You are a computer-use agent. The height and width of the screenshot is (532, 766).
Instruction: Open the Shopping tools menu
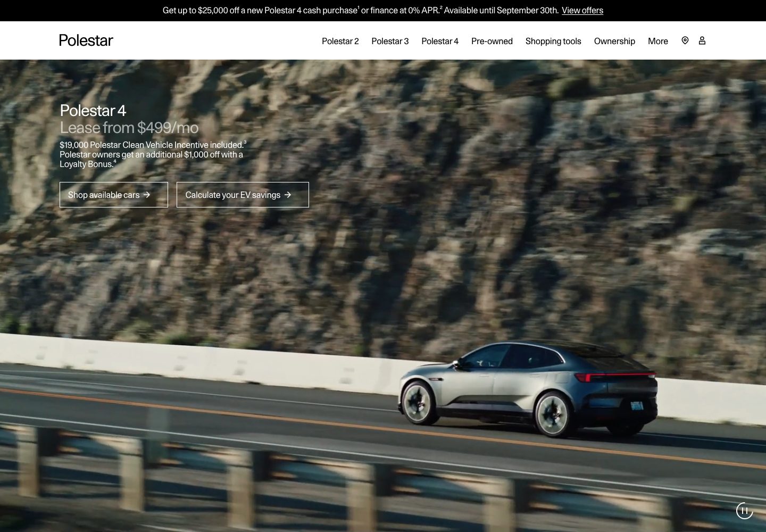click(553, 41)
